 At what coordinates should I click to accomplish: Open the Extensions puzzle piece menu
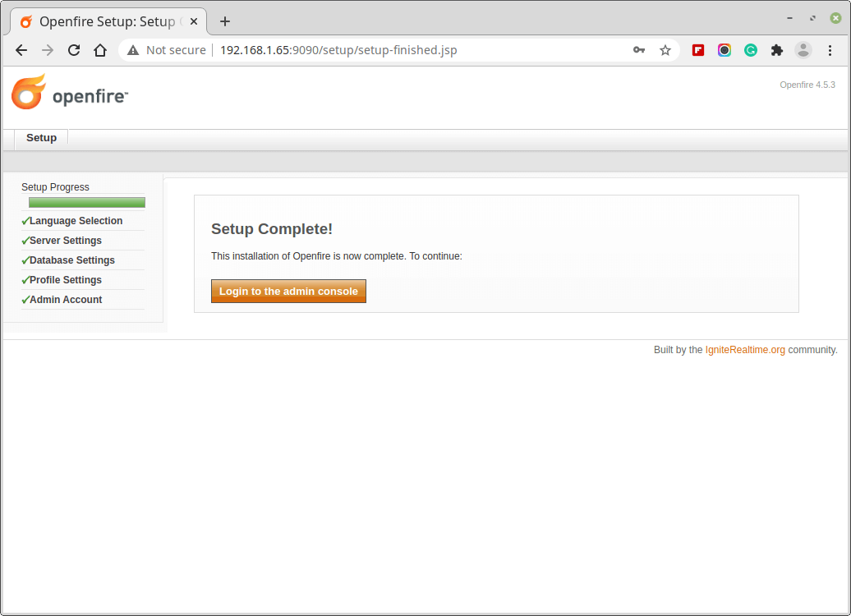click(x=776, y=50)
